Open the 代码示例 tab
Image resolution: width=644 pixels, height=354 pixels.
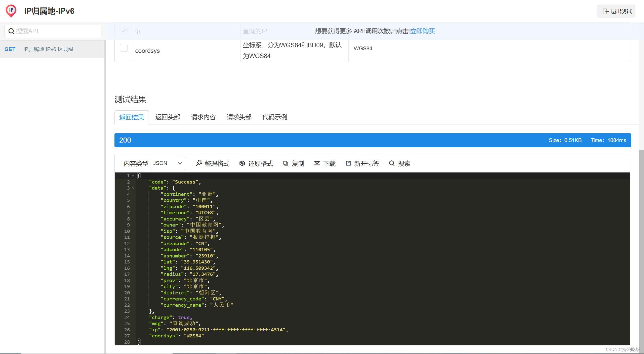tap(274, 117)
